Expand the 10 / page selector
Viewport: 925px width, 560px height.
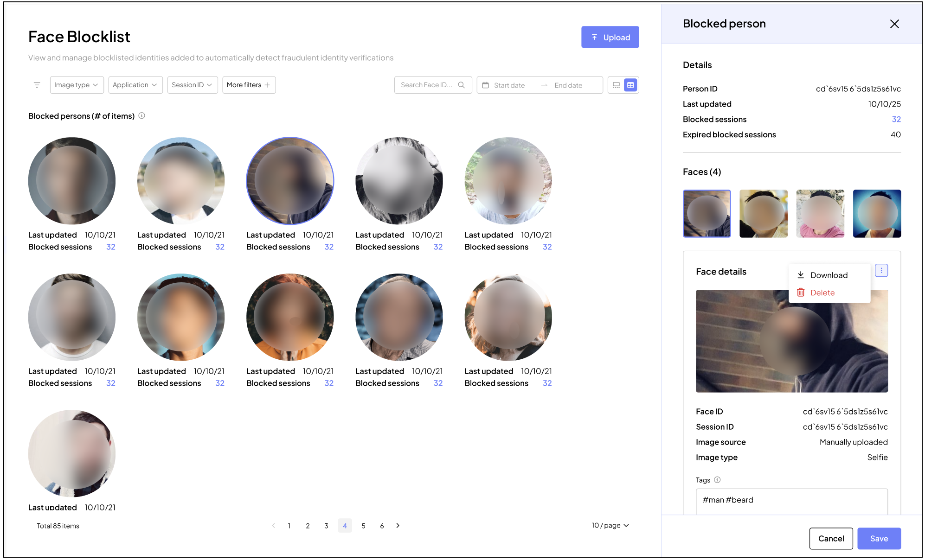coord(610,525)
